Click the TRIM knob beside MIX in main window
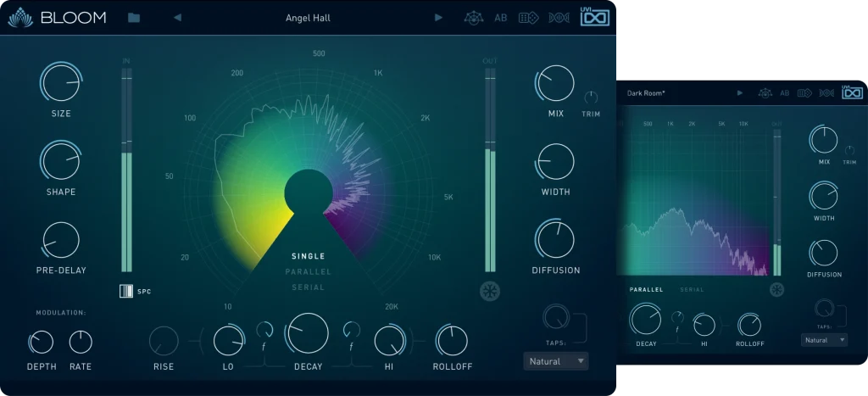Viewport: 868px width, 396px height. (591, 98)
